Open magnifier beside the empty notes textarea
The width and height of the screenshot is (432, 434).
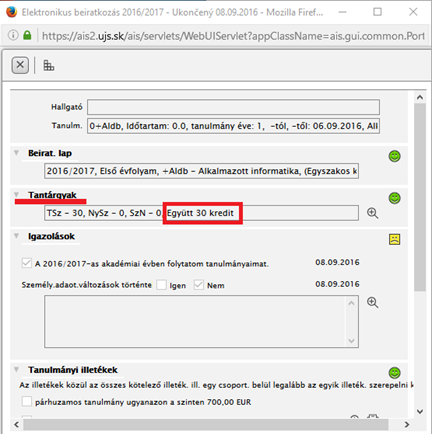click(372, 302)
